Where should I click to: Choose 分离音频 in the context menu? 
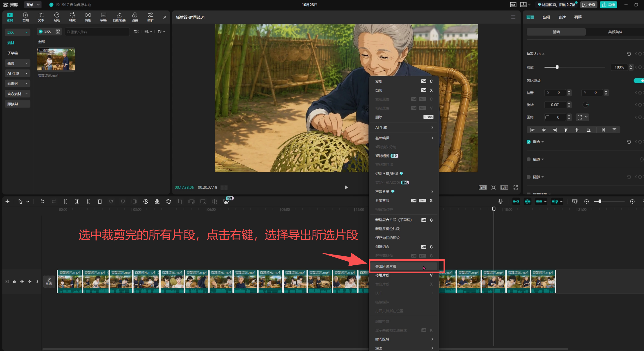[x=404, y=200]
